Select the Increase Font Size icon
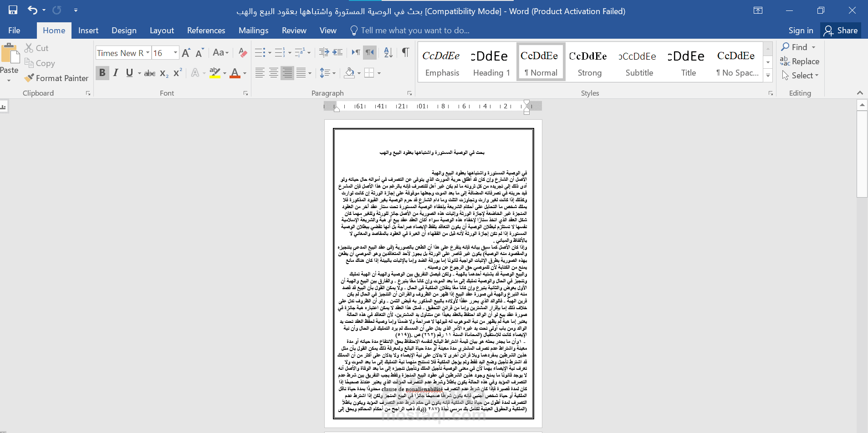This screenshot has height=433, width=868. pos(185,52)
